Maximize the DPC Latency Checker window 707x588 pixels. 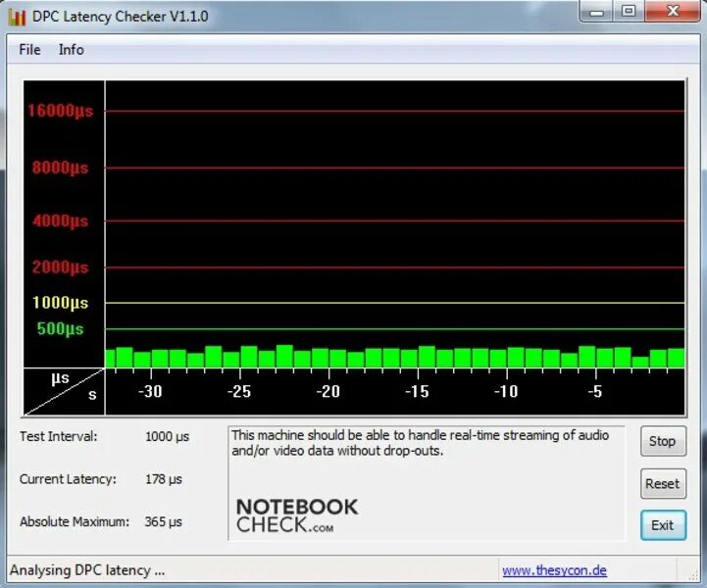(629, 11)
